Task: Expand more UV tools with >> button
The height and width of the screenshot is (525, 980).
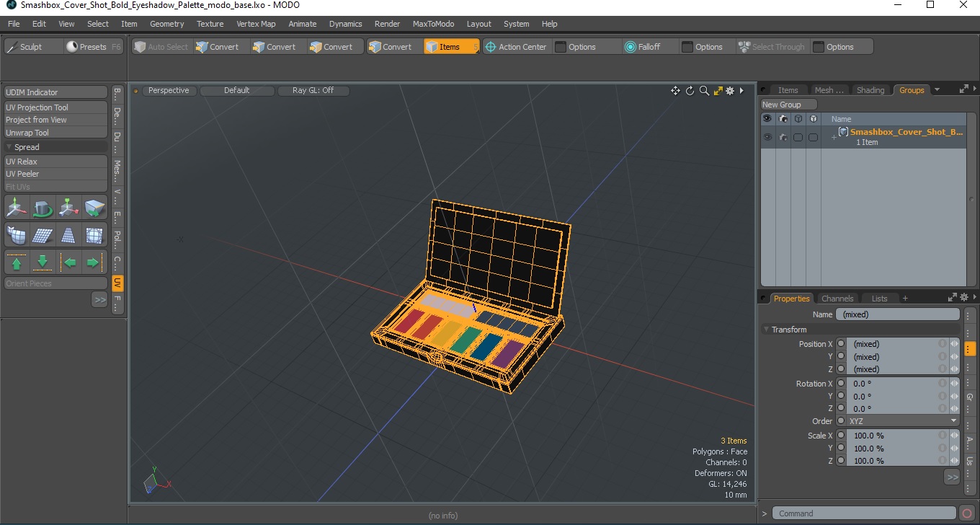Action: coord(99,299)
